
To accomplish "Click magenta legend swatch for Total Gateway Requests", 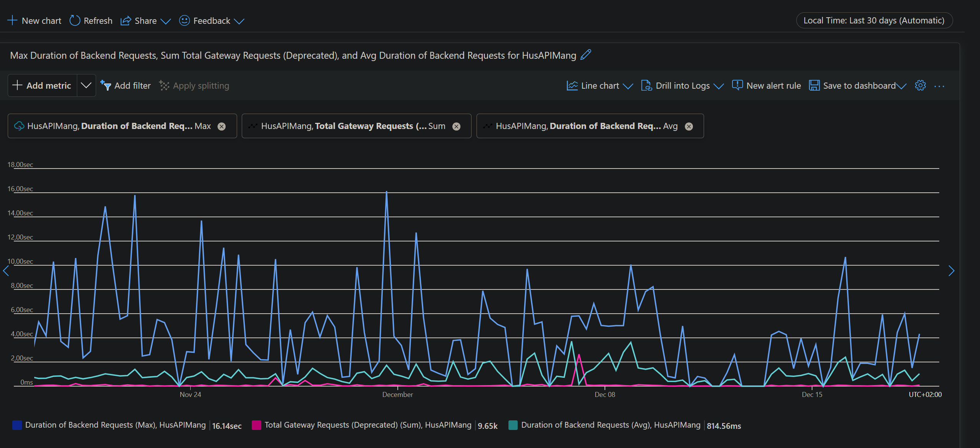I will pyautogui.click(x=256, y=425).
